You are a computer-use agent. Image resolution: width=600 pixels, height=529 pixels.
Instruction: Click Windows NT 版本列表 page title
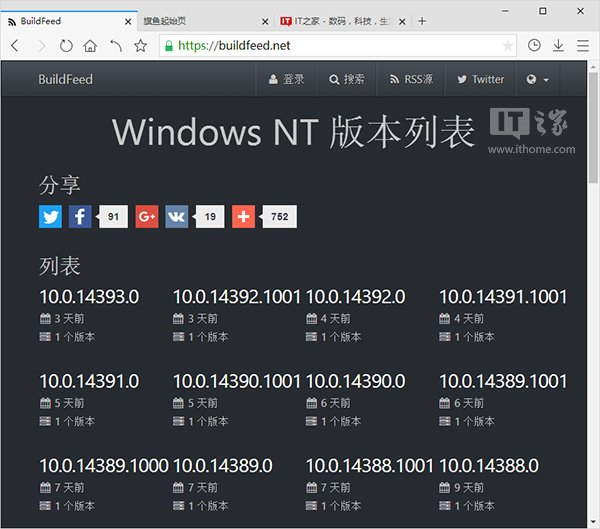click(293, 132)
